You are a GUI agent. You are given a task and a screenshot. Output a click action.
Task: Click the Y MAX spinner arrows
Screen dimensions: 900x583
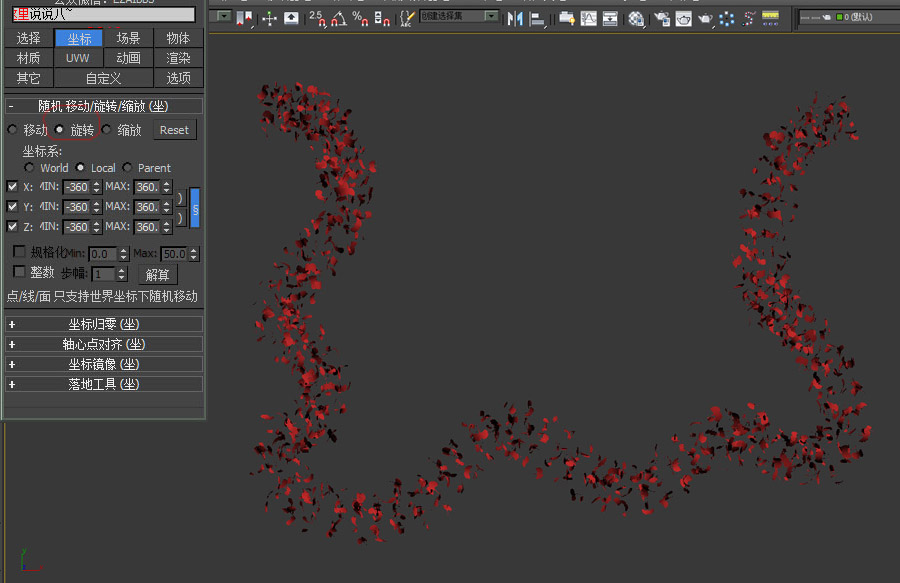[x=167, y=207]
